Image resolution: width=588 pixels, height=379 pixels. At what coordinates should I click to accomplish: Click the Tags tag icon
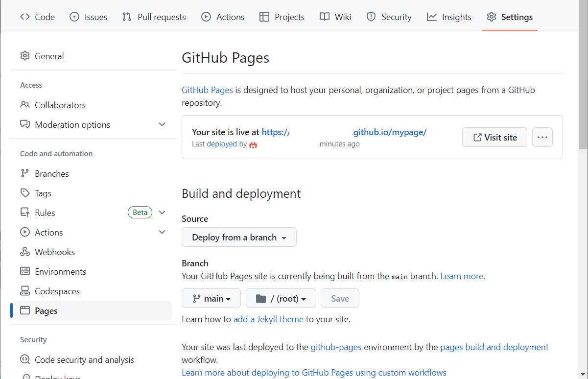click(25, 193)
